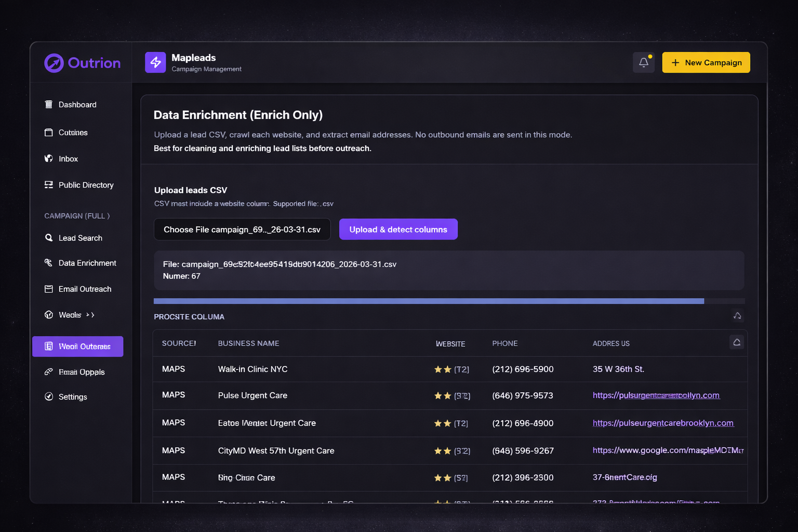This screenshot has height=532, width=798.
Task: Open the highlighted Web Outreach sidebar item
Action: point(77,346)
